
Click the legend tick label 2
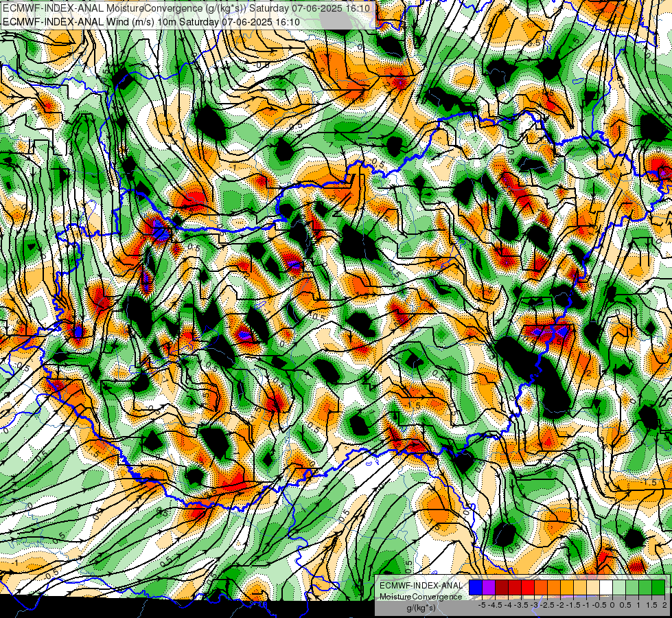tap(664, 605)
